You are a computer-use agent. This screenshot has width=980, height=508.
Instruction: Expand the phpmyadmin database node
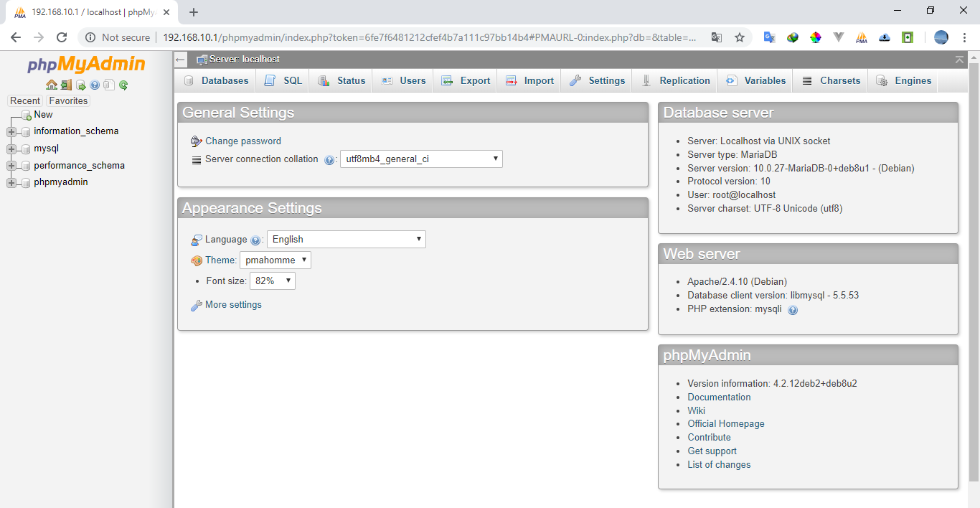[11, 182]
